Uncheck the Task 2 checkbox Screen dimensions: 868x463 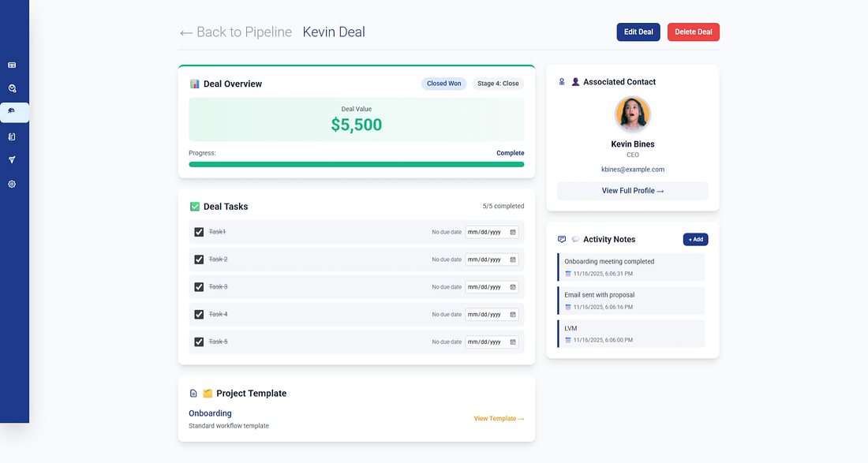(x=199, y=260)
